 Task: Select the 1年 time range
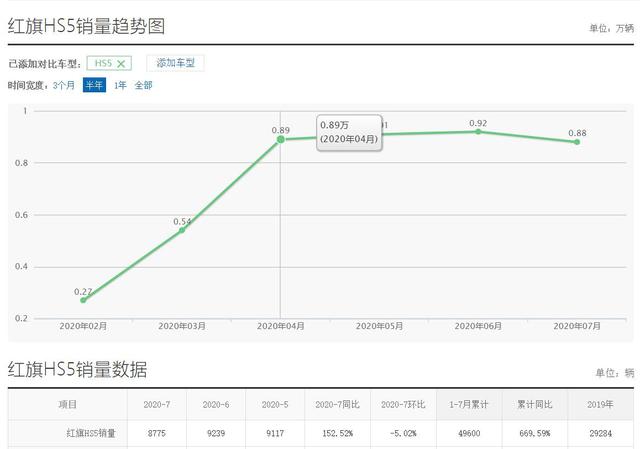coord(120,85)
